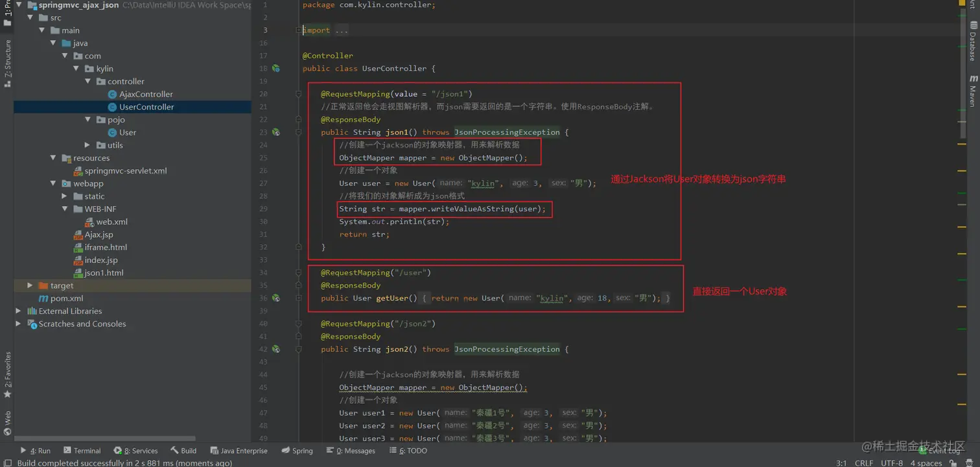Open the Event Log
Image resolution: width=980 pixels, height=467 pixels.
coord(940,451)
